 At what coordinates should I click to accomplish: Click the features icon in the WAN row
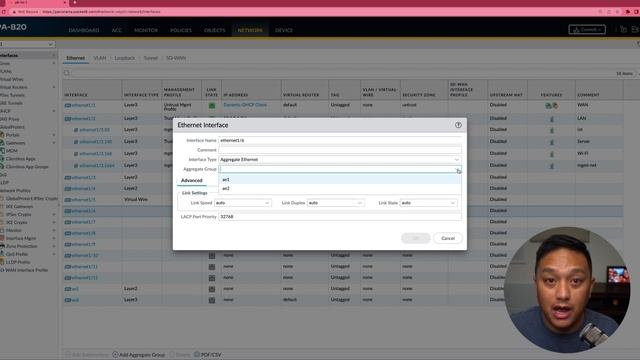[x=551, y=105]
